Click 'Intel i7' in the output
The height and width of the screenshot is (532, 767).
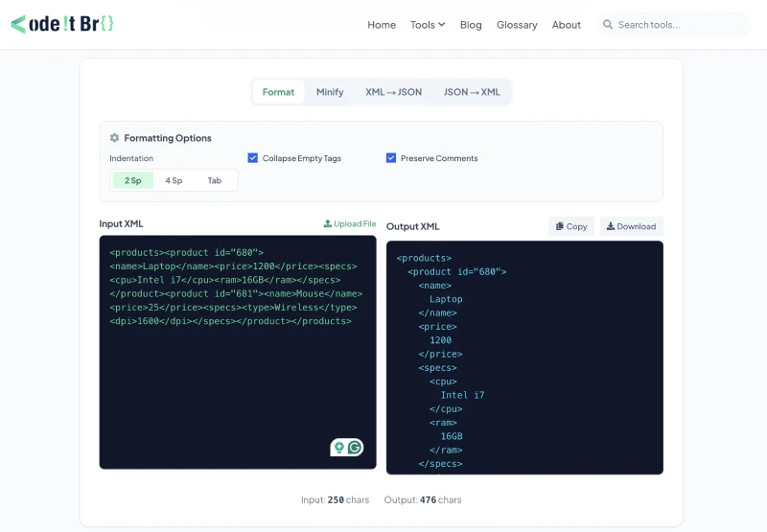pyautogui.click(x=462, y=395)
